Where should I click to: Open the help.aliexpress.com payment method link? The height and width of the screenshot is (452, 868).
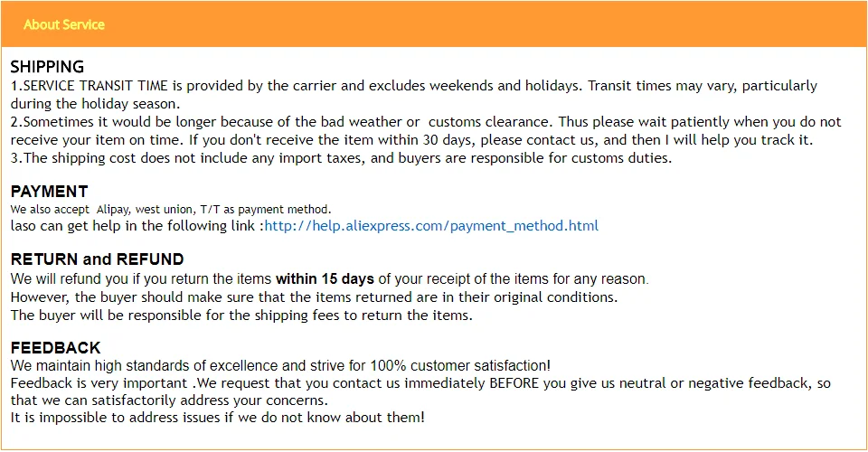(431, 226)
